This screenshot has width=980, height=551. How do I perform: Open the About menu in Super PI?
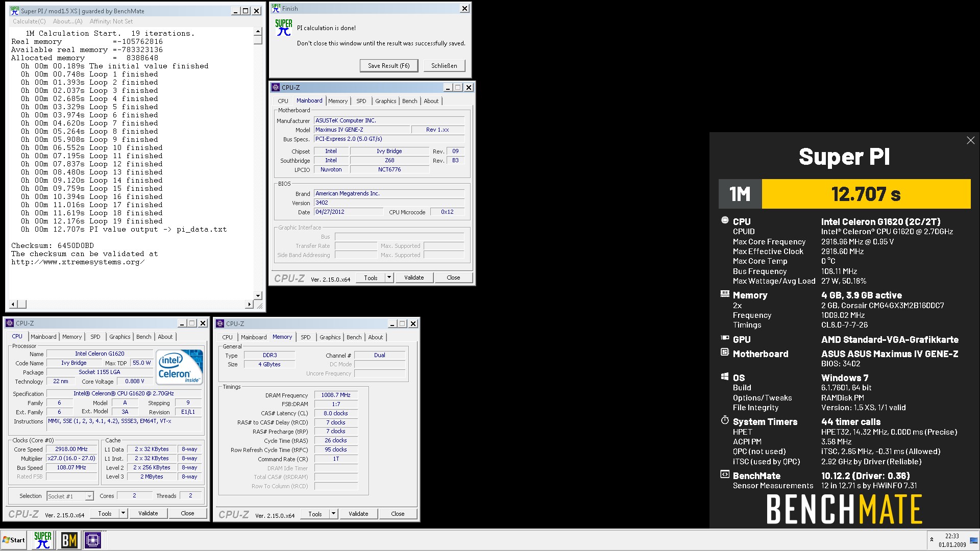[67, 21]
